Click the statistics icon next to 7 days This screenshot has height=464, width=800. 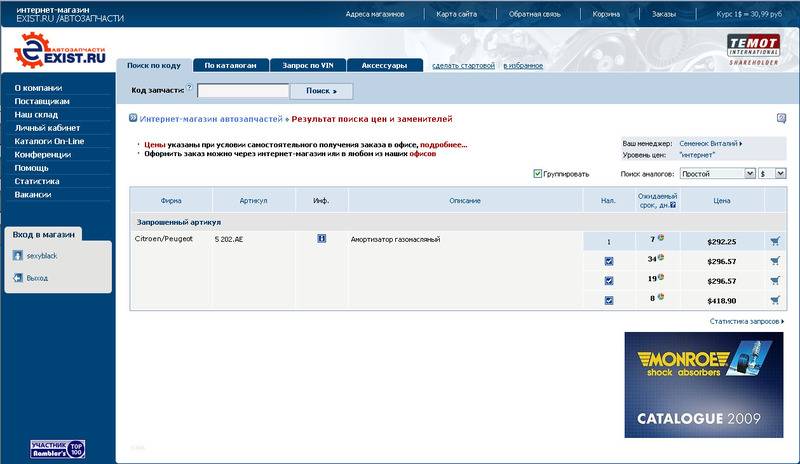(x=661, y=239)
